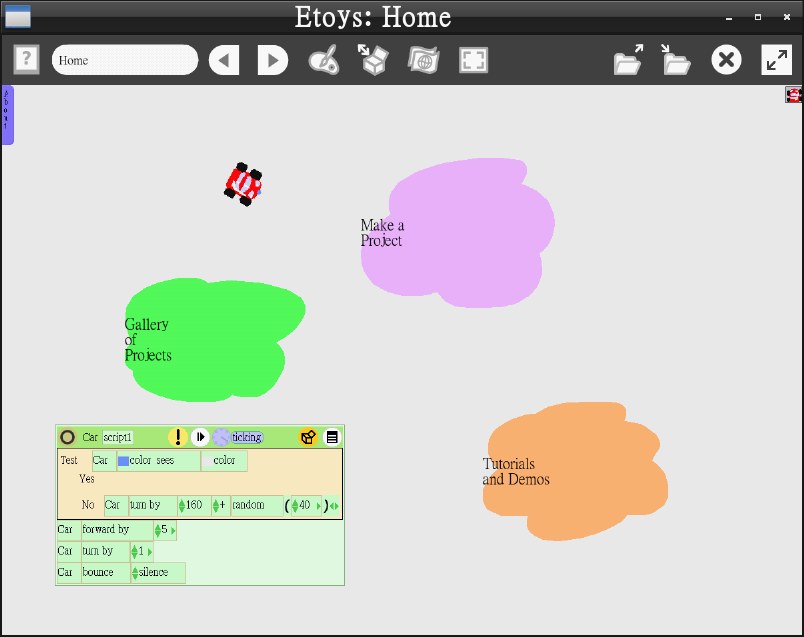The image size is (804, 637).
Task: Select the red car on the canvas
Action: [x=244, y=184]
